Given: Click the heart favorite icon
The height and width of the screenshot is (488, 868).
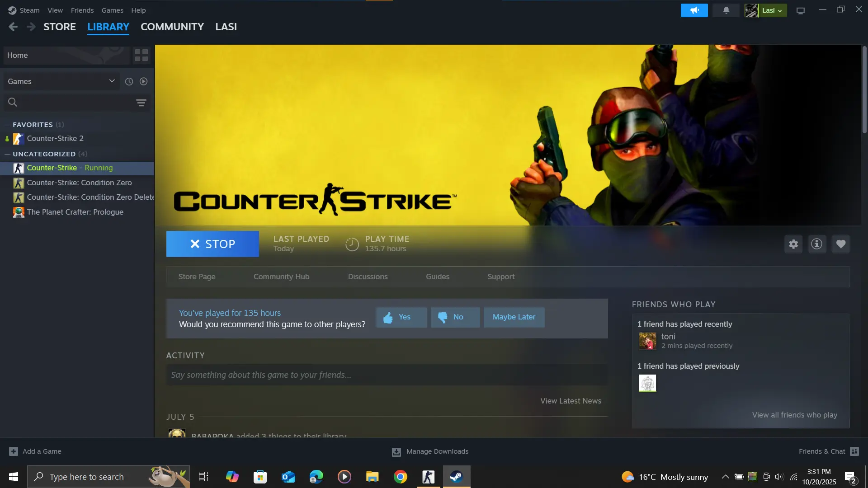Looking at the screenshot, I should (840, 244).
